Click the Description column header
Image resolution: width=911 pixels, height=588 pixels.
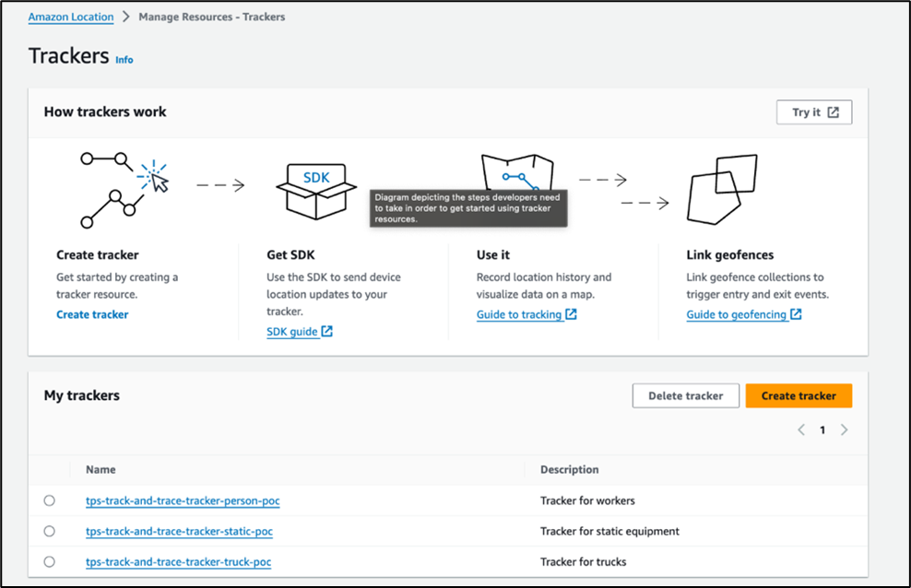570,470
